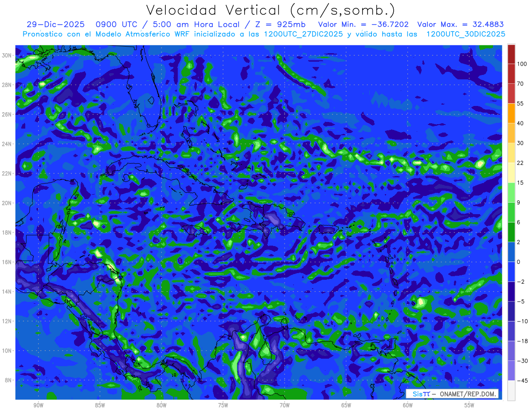This screenshot has height=411, width=532.
Task: Click the 8N latitude axis label
Action: click(9, 380)
